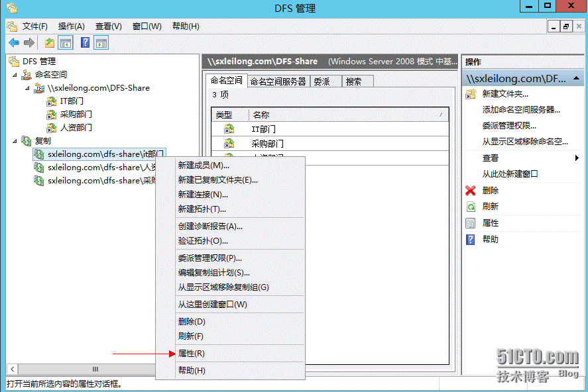Viewport: 588px width, 392px height.
Task: Collapse the \\sxleilong.com\DF... actions section header
Action: tap(576, 78)
